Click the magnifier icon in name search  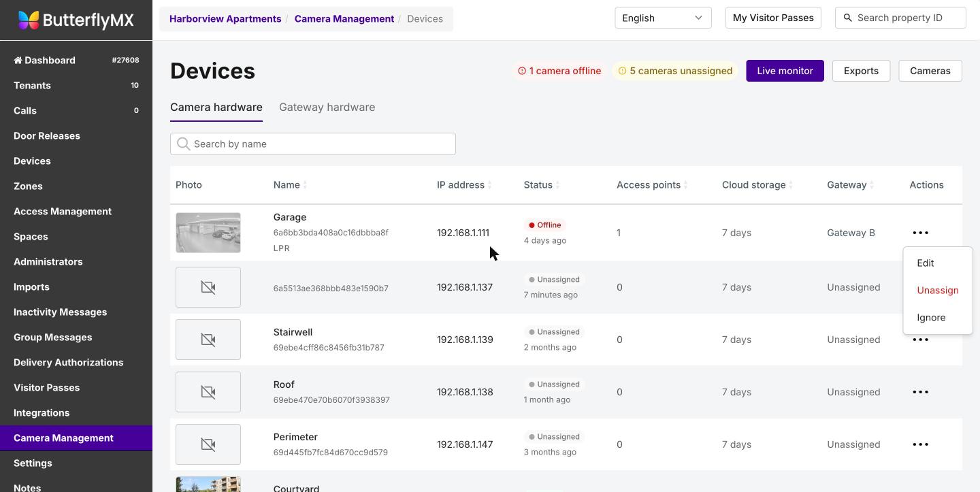pos(183,144)
